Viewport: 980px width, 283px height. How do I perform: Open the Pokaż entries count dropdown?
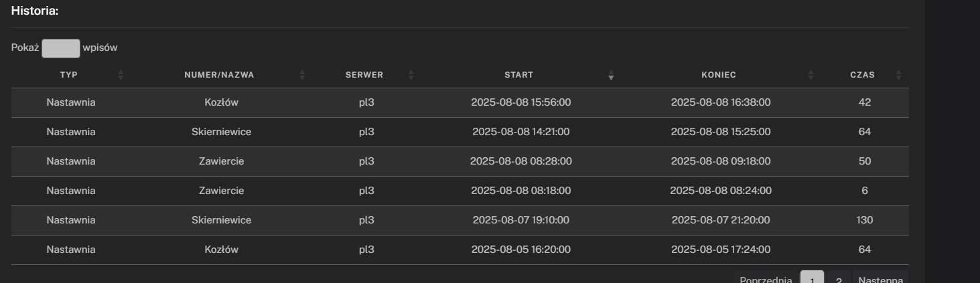coord(61,48)
